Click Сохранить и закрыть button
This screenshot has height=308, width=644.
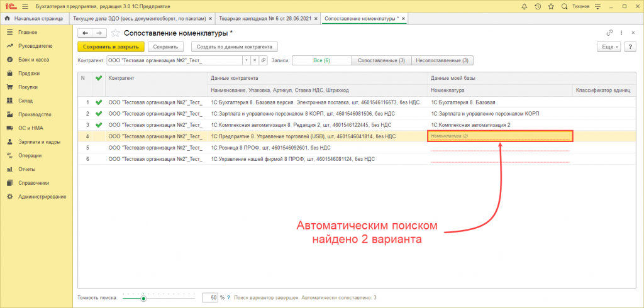[111, 47]
